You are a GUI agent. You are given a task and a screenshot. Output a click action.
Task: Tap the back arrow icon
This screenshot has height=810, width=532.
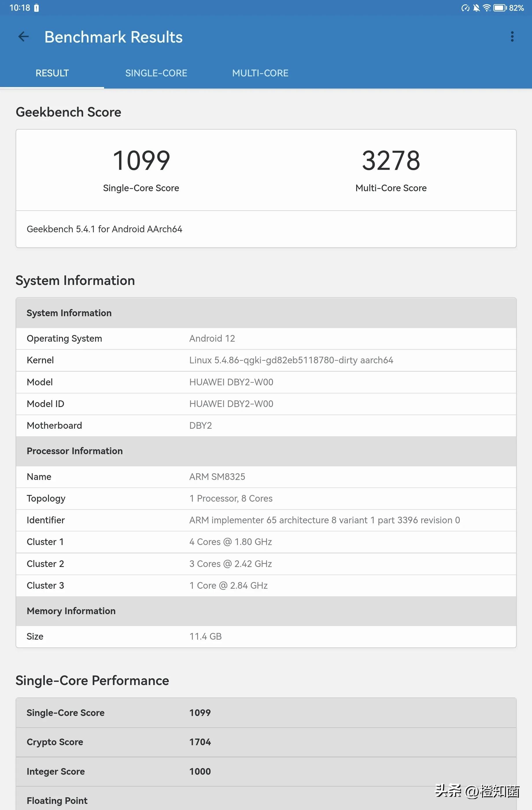pyautogui.click(x=23, y=37)
